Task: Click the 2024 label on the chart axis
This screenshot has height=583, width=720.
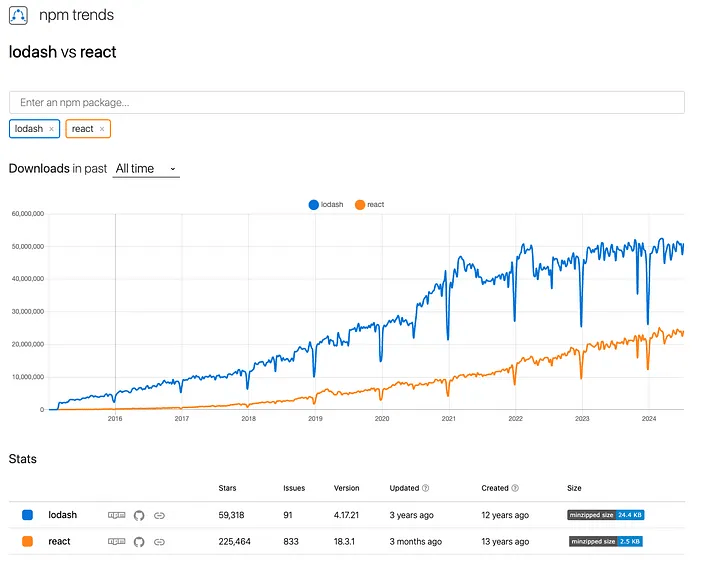Action: pyautogui.click(x=649, y=418)
